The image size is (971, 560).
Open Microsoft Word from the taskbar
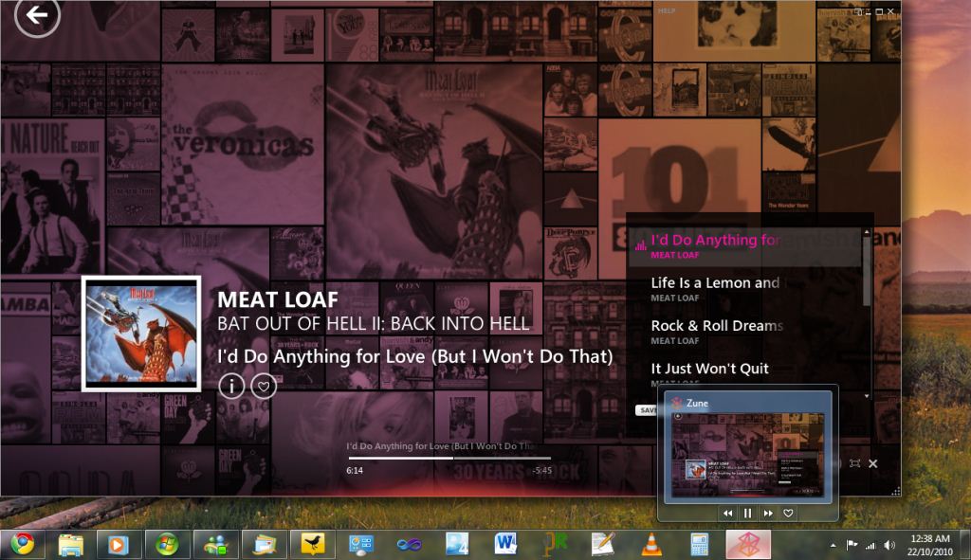[x=505, y=545]
